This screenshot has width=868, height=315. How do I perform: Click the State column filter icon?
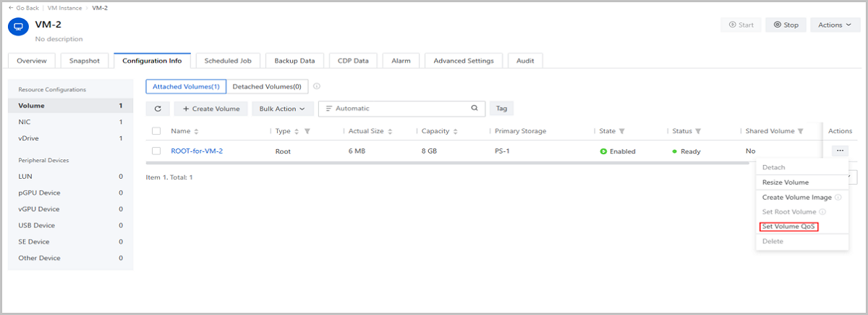pyautogui.click(x=622, y=131)
